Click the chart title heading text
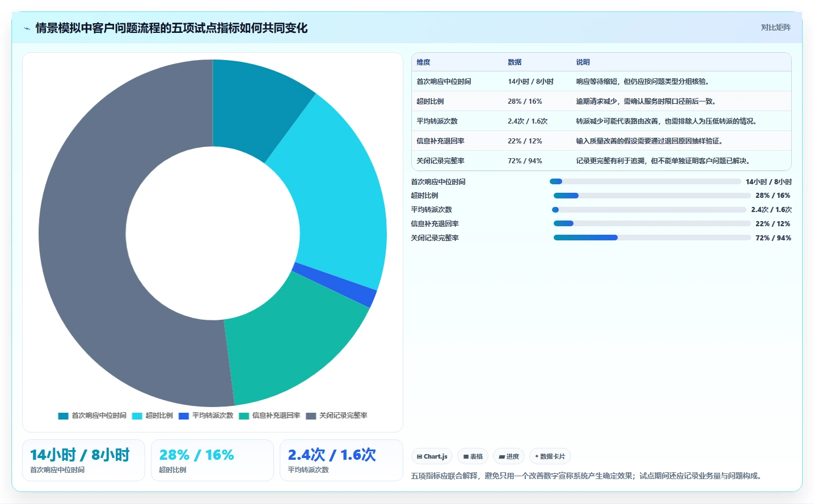The height and width of the screenshot is (504, 814). click(x=171, y=28)
